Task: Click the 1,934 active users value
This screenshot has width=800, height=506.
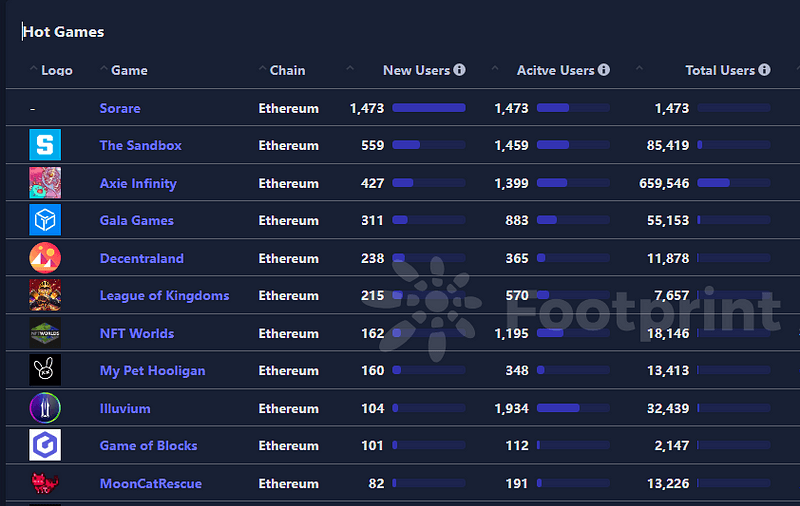Action: 511,408
